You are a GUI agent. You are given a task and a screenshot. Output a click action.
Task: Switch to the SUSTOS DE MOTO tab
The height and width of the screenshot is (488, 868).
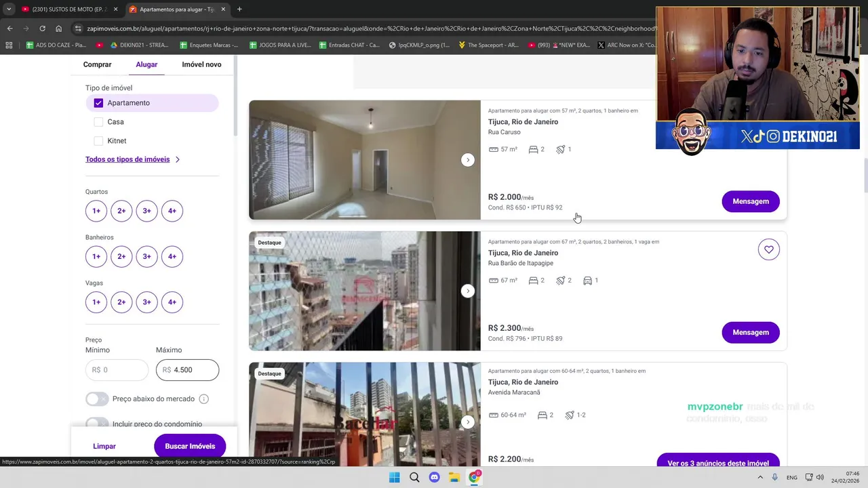pyautogui.click(x=64, y=9)
